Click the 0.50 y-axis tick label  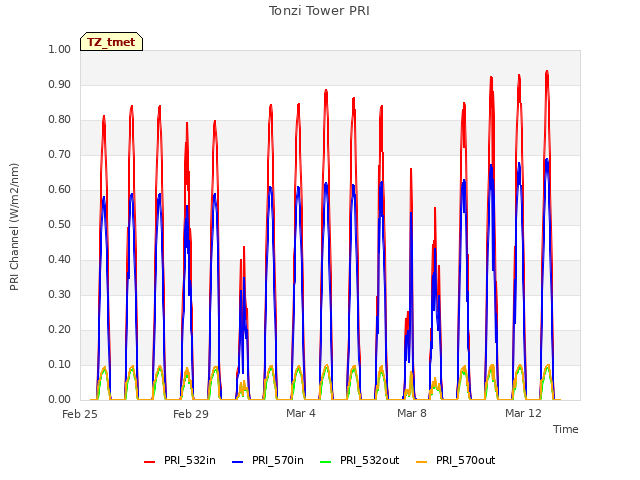tap(60, 224)
